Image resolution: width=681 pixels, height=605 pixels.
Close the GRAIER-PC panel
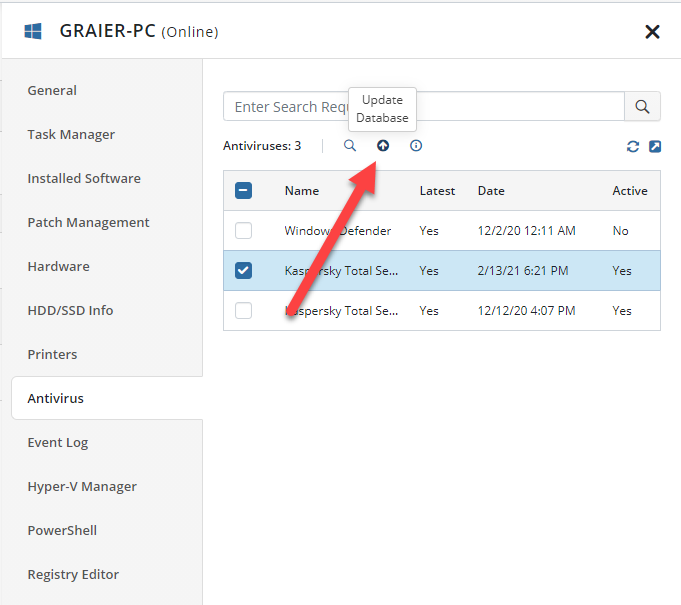pos(652,32)
